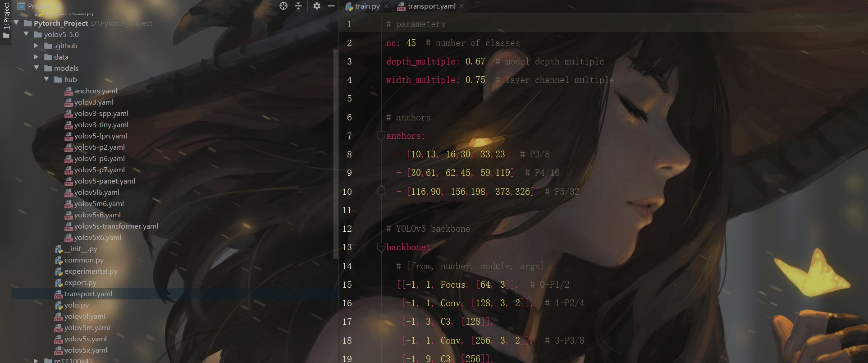Switch to the train.py editor tab
The height and width of the screenshot is (363, 868).
(367, 6)
